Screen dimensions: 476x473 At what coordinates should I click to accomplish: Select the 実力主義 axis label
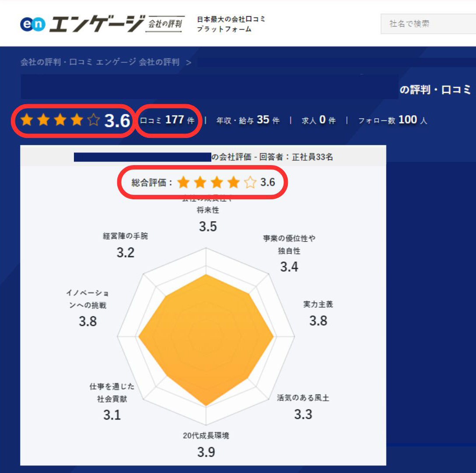[318, 304]
